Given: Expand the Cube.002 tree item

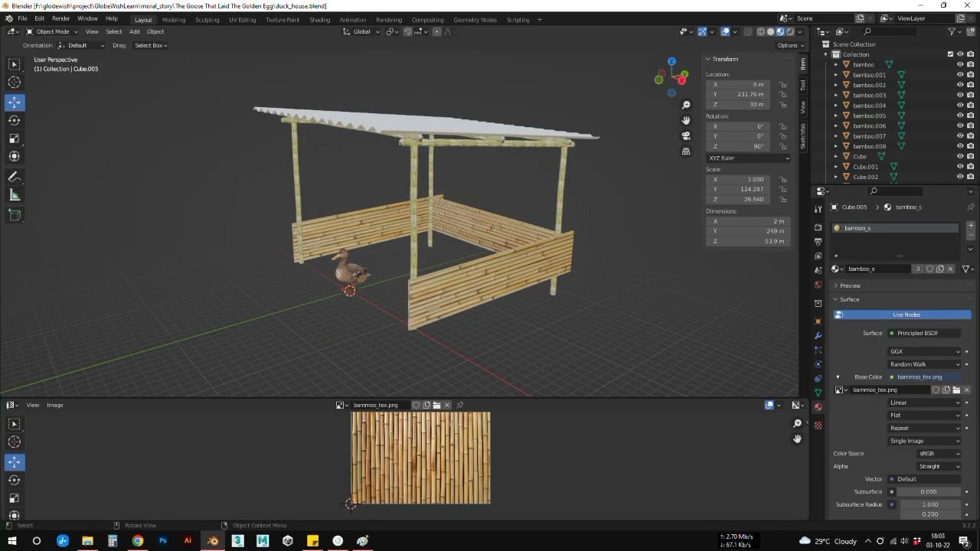Looking at the screenshot, I should (836, 177).
